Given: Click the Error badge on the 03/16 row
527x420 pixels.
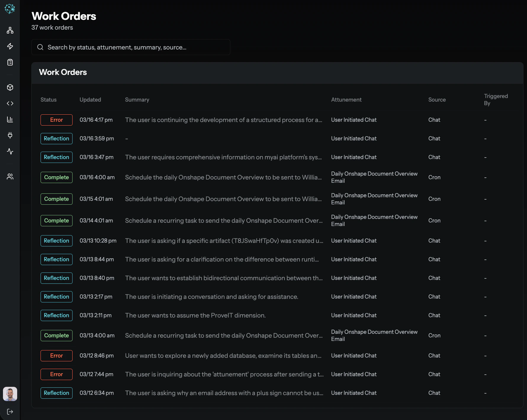Looking at the screenshot, I should [56, 120].
